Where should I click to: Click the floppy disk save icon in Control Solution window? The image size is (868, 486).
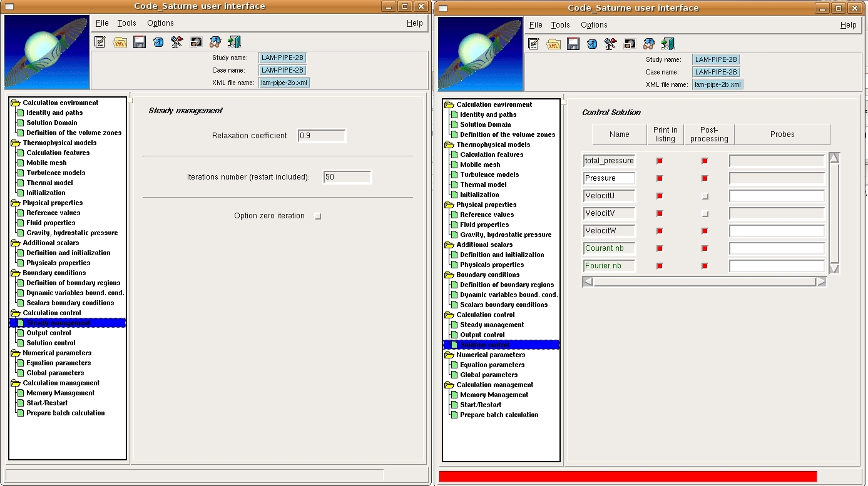click(x=573, y=44)
